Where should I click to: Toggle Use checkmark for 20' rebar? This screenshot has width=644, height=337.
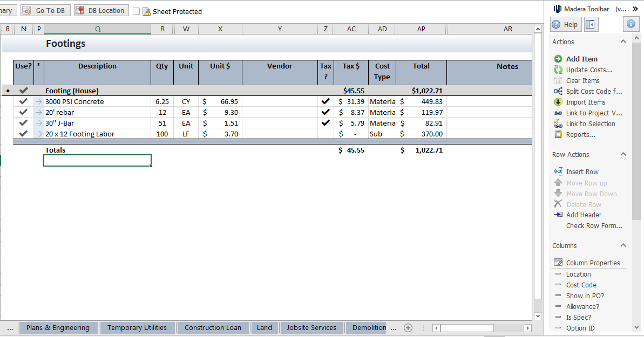point(23,112)
